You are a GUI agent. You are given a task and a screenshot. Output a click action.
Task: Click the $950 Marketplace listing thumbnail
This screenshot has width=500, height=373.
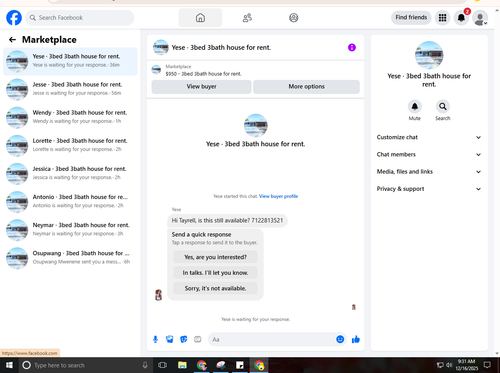(x=156, y=70)
